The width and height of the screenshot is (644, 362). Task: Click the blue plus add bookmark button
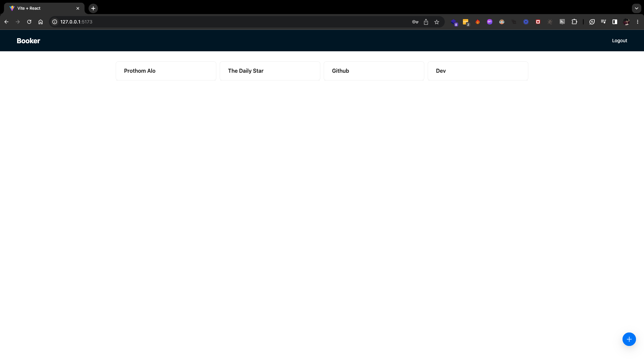pos(629,339)
